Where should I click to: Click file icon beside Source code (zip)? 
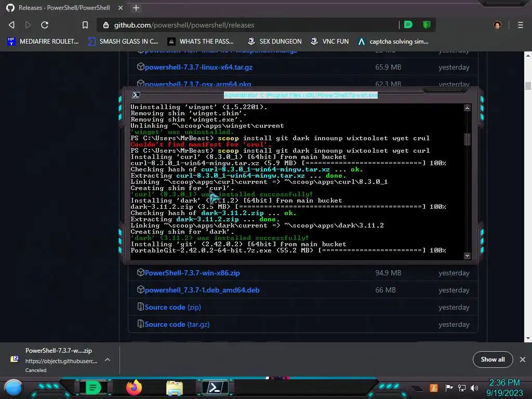pyautogui.click(x=140, y=307)
